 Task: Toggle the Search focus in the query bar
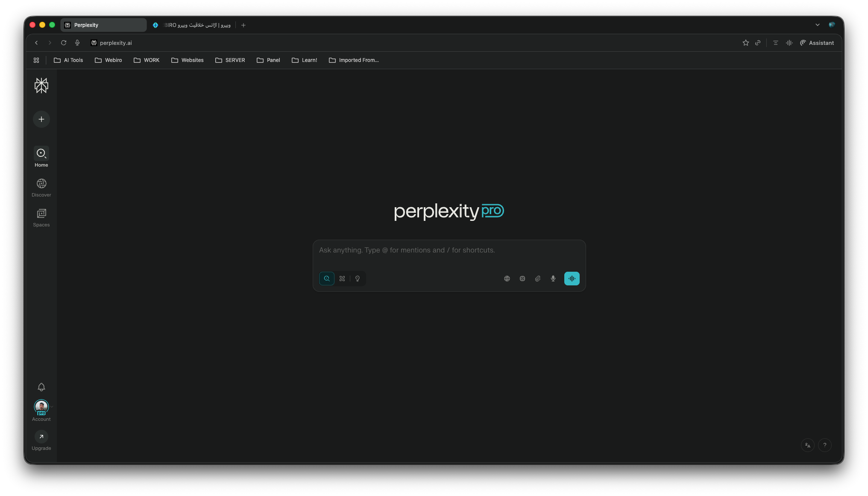tap(326, 278)
